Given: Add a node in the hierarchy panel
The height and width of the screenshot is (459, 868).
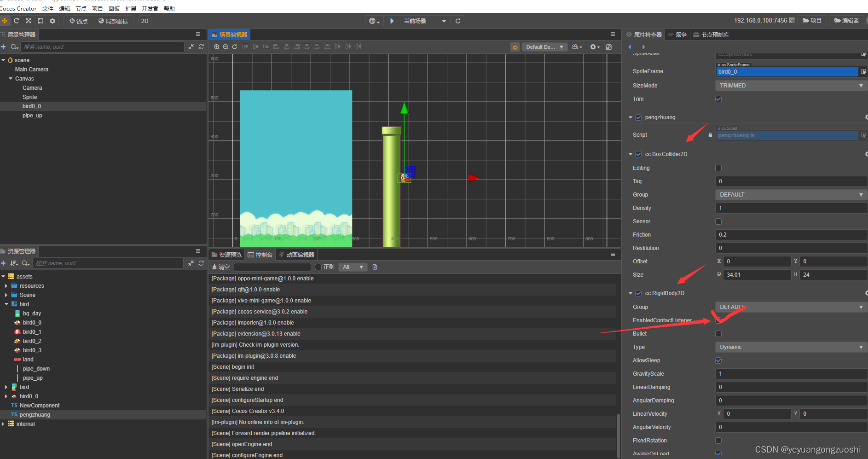Looking at the screenshot, I should coord(3,47).
